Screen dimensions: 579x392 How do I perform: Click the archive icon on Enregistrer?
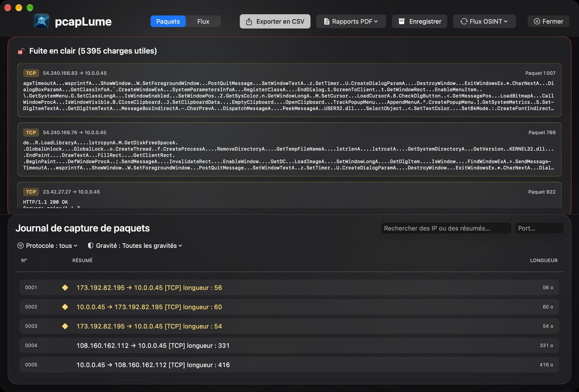coord(402,21)
